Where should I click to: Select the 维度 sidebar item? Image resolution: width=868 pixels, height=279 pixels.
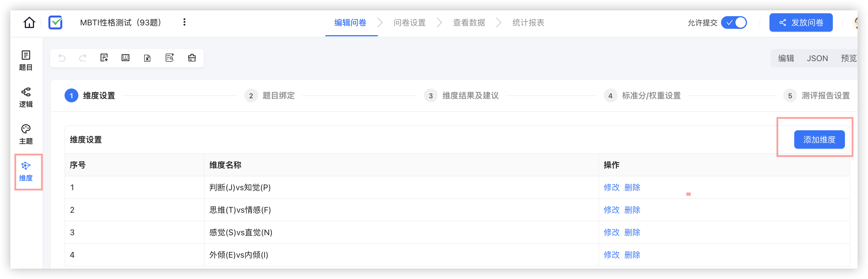(x=26, y=171)
